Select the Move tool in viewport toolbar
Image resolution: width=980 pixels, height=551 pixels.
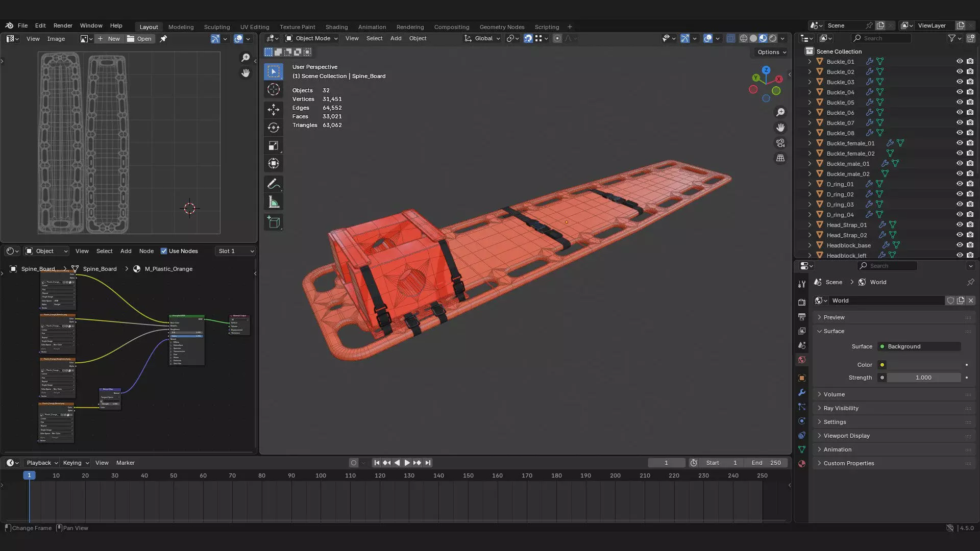point(274,109)
